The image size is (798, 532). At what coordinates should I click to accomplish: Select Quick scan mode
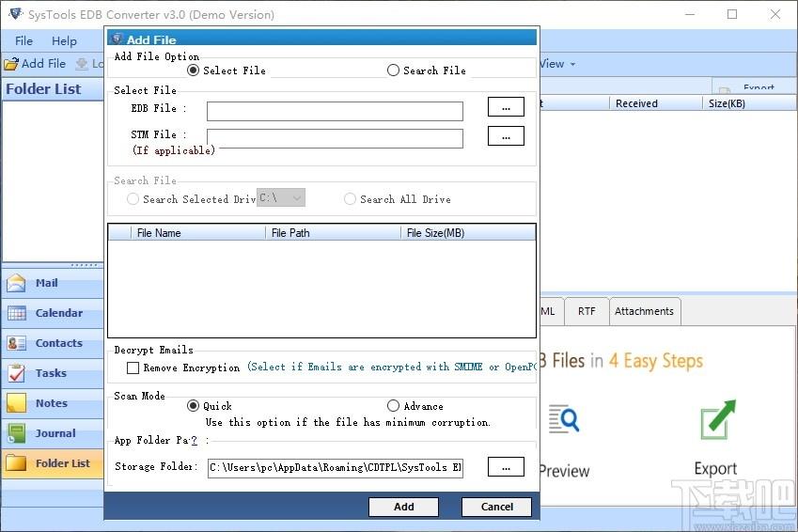[x=193, y=406]
